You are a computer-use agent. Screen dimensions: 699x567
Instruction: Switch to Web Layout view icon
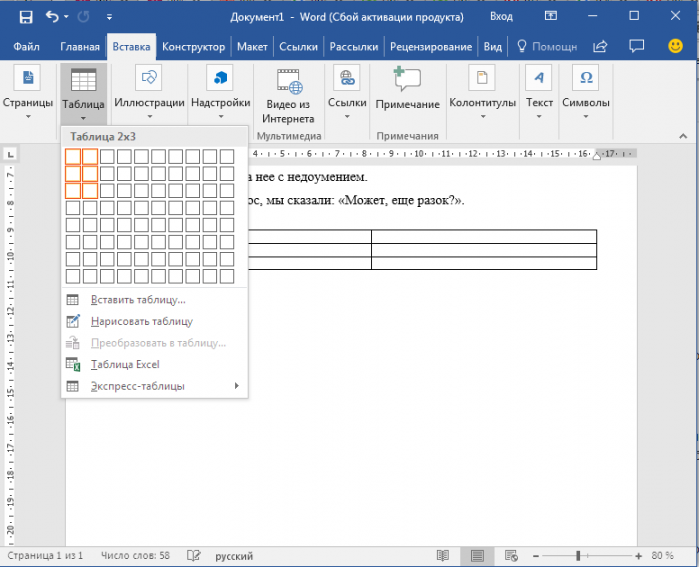pyautogui.click(x=511, y=555)
